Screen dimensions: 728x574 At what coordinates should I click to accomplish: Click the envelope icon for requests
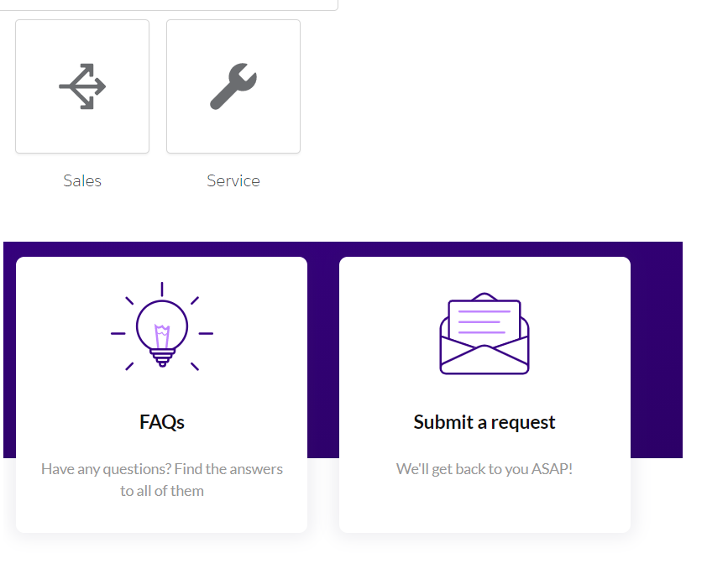484,334
